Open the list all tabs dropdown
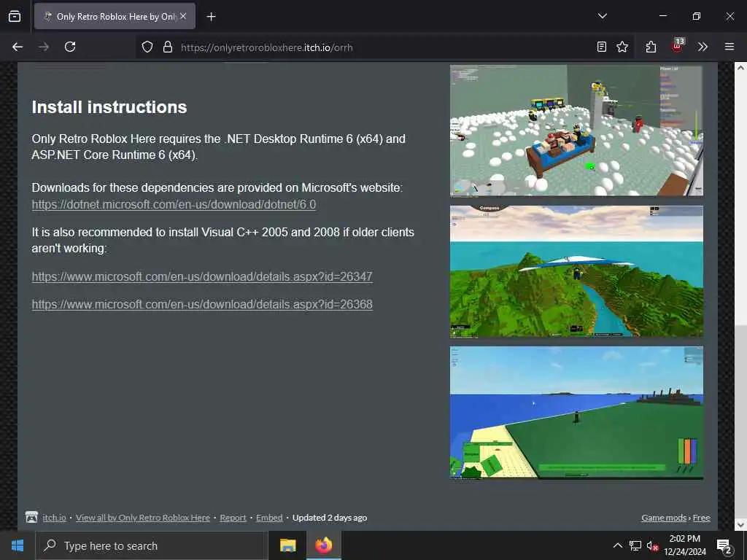 (x=602, y=16)
